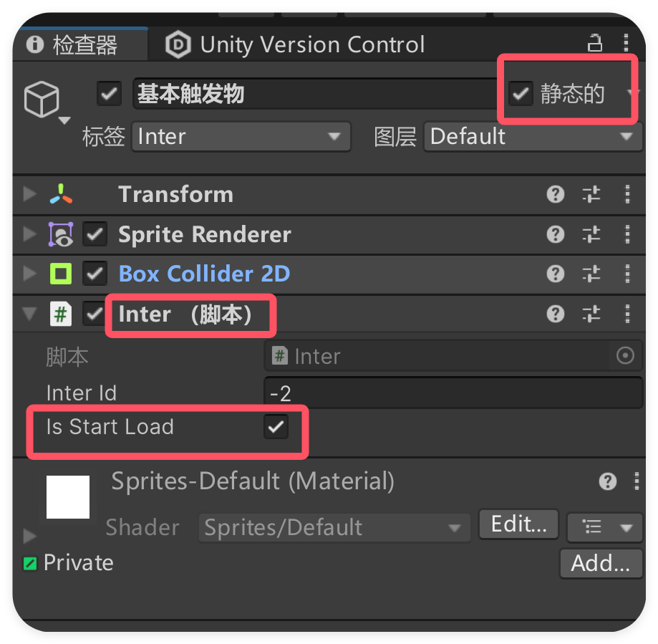Click the script object picker circle
Image resolution: width=658 pixels, height=644 pixels.
(x=625, y=356)
